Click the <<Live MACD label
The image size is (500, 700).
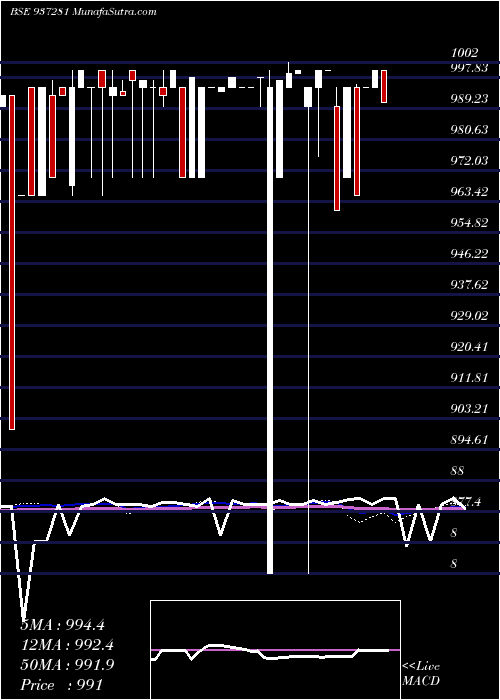point(421,674)
